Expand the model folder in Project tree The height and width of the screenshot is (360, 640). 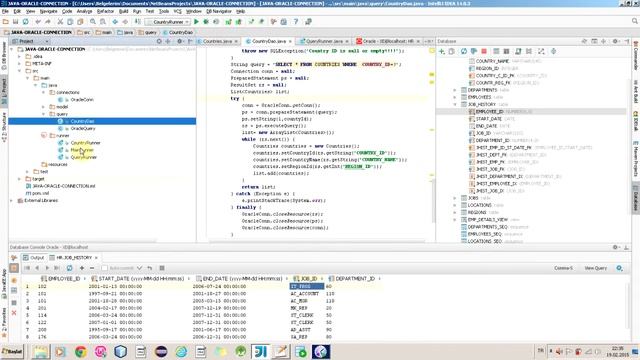[44, 107]
